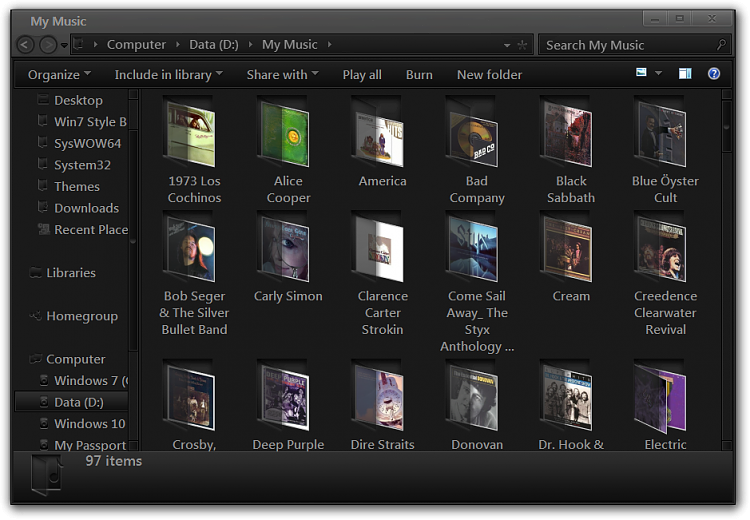Click Play all in the toolbar
The image size is (750, 520).
(362, 75)
